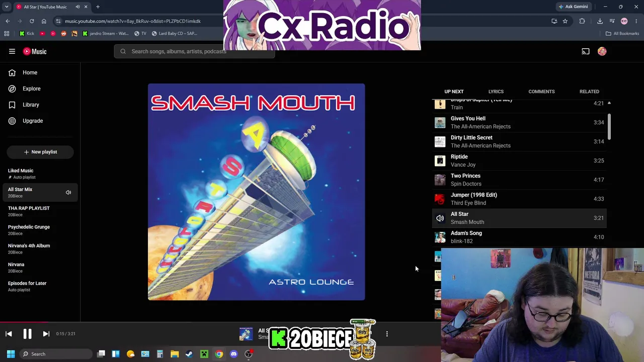644x362 pixels.
Task: Open the Train artist link in queue
Action: (457, 108)
